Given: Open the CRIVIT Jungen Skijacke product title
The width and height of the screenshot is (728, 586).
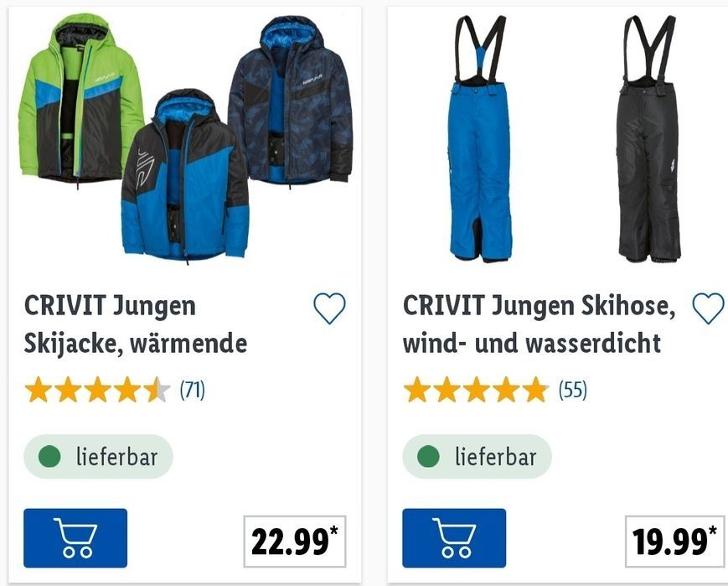Looking at the screenshot, I should pyautogui.click(x=136, y=324).
